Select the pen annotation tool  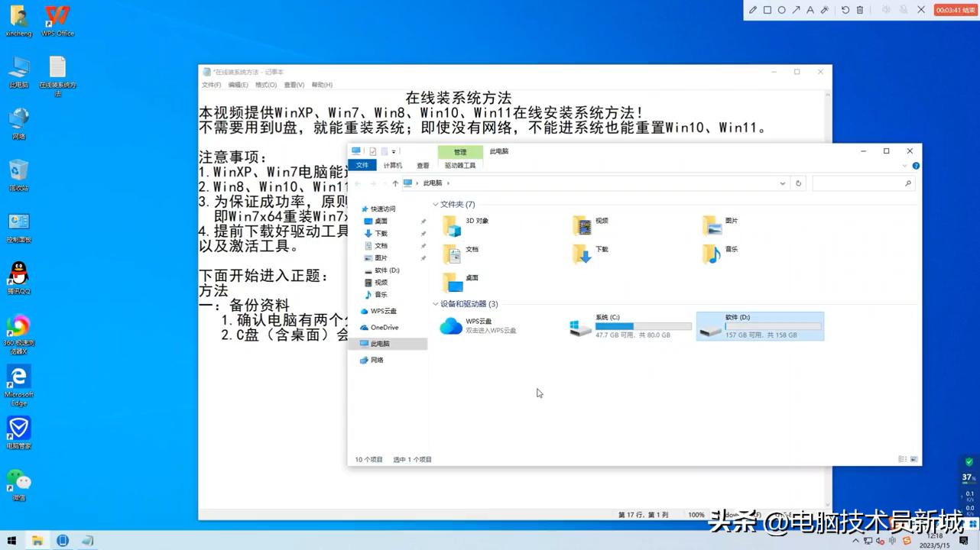click(753, 10)
